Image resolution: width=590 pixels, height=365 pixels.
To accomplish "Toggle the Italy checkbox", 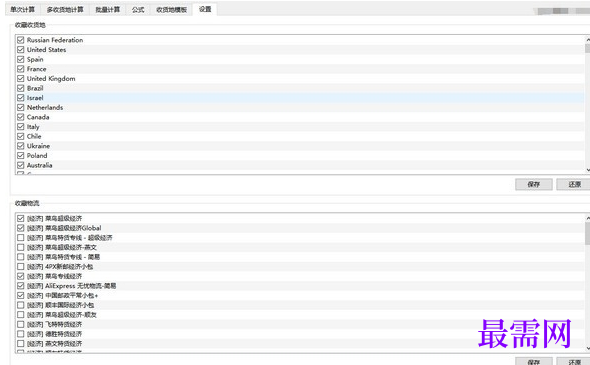I will pyautogui.click(x=21, y=126).
